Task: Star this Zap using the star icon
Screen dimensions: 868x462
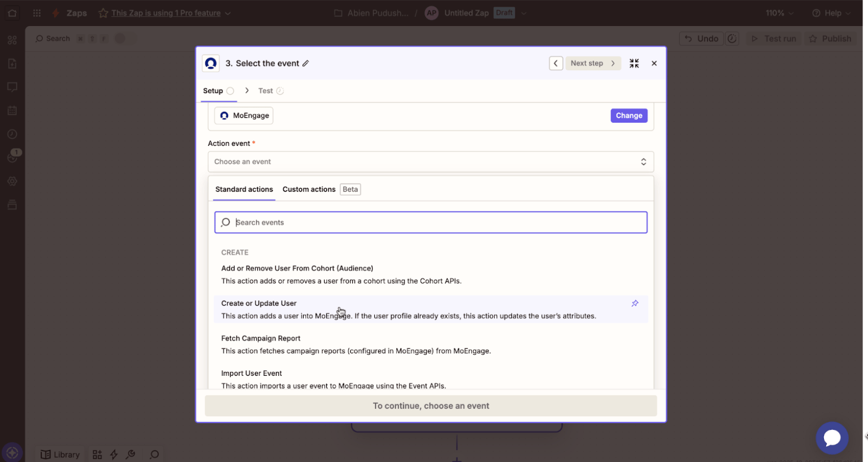Action: point(103,13)
